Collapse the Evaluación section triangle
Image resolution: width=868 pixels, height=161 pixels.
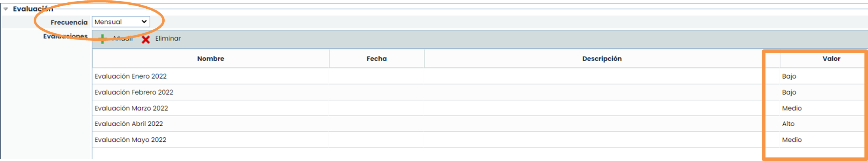point(6,9)
